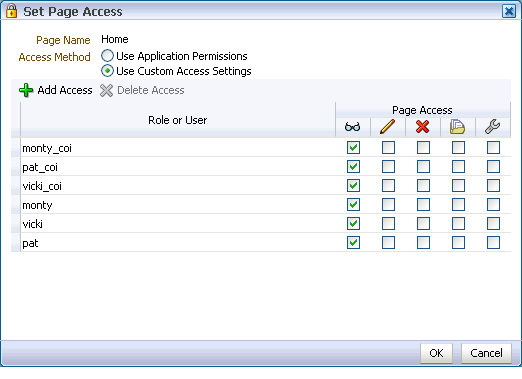
Task: Enable Manage access for vicki_coi
Action: (x=493, y=186)
